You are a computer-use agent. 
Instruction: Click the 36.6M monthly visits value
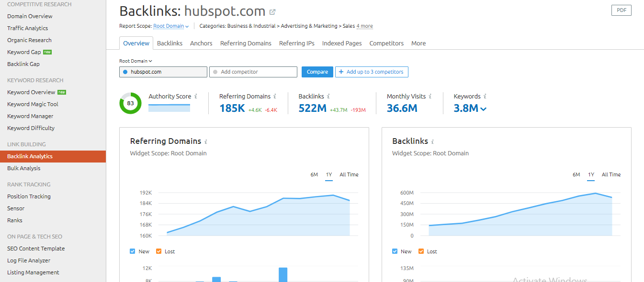pos(402,108)
